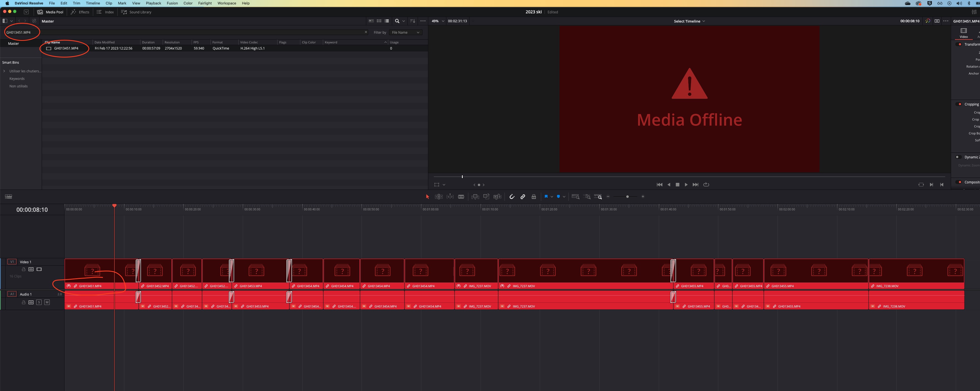The image size is (980, 391).
Task: Clear the media pool search field
Action: click(x=366, y=32)
